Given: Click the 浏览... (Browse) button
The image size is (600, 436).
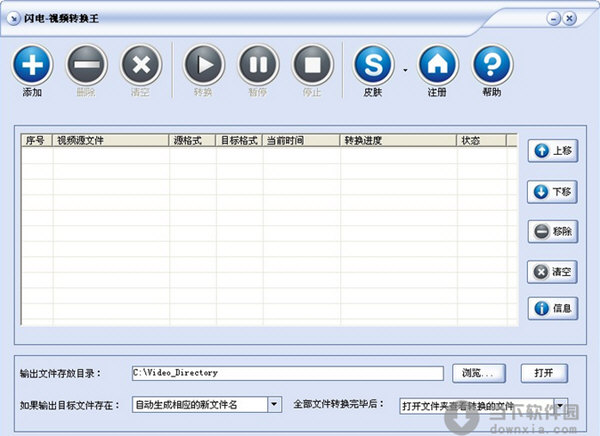Looking at the screenshot, I should 478,373.
